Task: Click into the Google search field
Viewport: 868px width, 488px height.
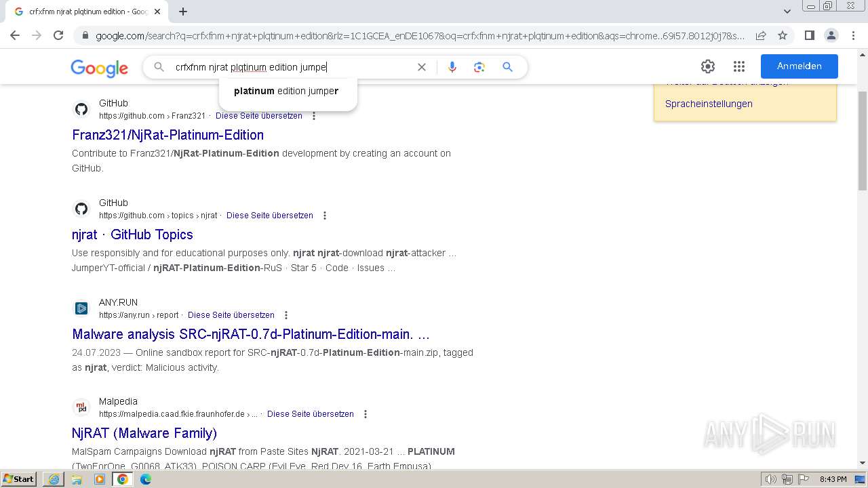Action: click(292, 67)
